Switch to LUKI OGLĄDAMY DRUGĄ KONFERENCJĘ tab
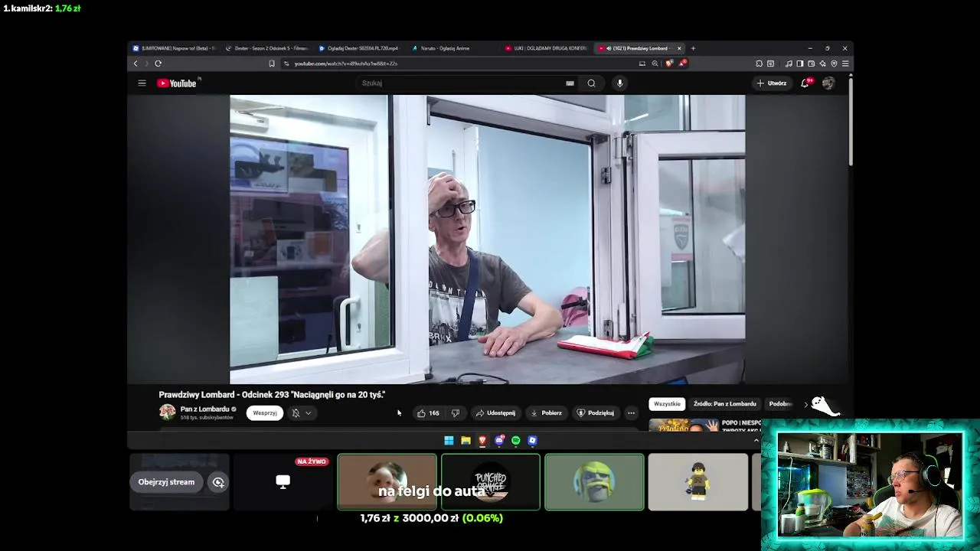 point(546,48)
